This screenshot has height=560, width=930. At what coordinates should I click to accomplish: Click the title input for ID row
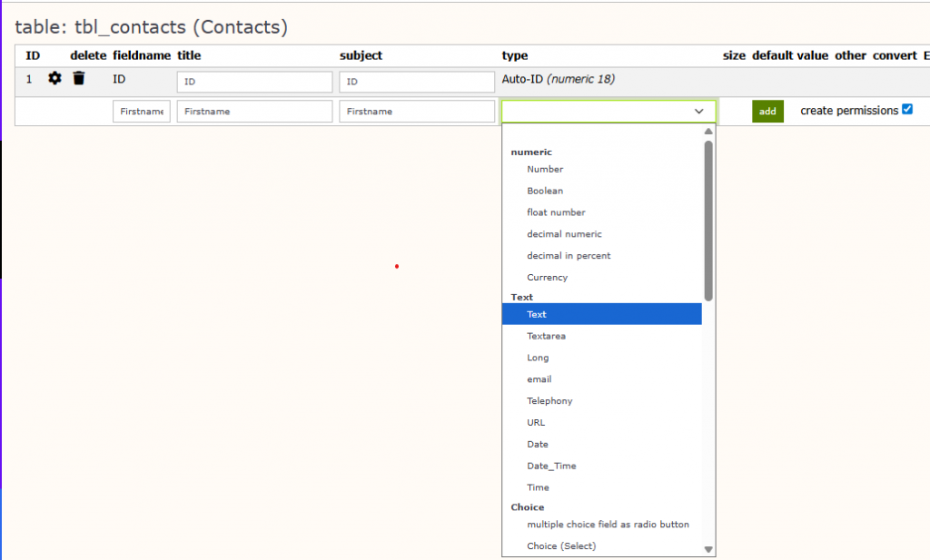tap(254, 82)
